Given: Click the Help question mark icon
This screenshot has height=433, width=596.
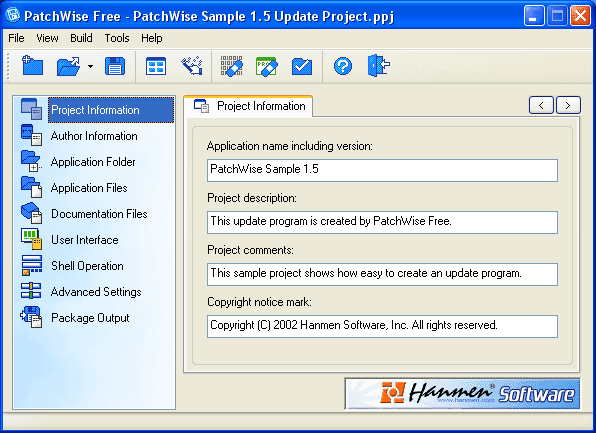Looking at the screenshot, I should (x=343, y=66).
